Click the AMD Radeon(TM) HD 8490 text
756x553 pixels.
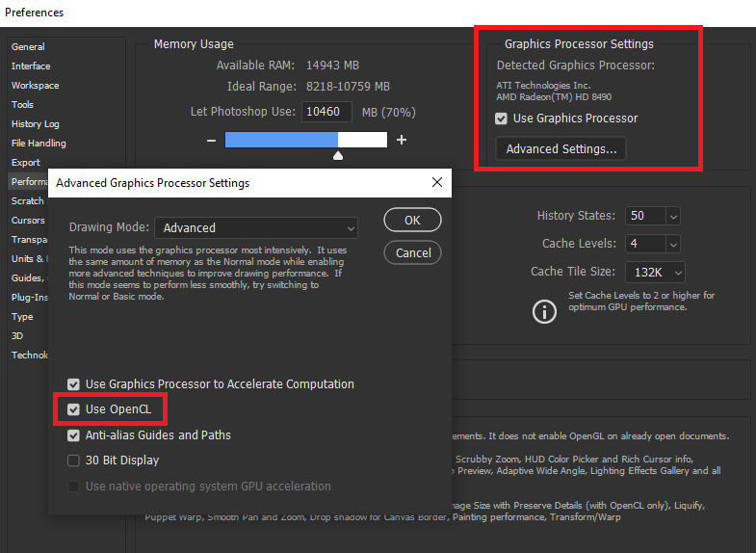(x=554, y=97)
